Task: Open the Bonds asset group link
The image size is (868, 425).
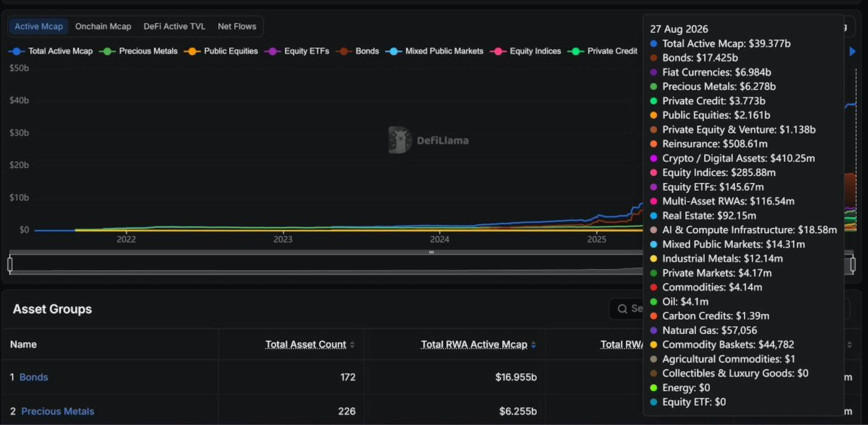Action: point(34,377)
